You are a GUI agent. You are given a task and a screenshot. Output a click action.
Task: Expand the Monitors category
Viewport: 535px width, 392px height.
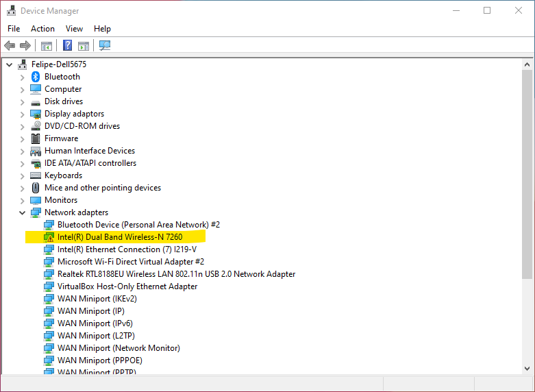(x=22, y=201)
